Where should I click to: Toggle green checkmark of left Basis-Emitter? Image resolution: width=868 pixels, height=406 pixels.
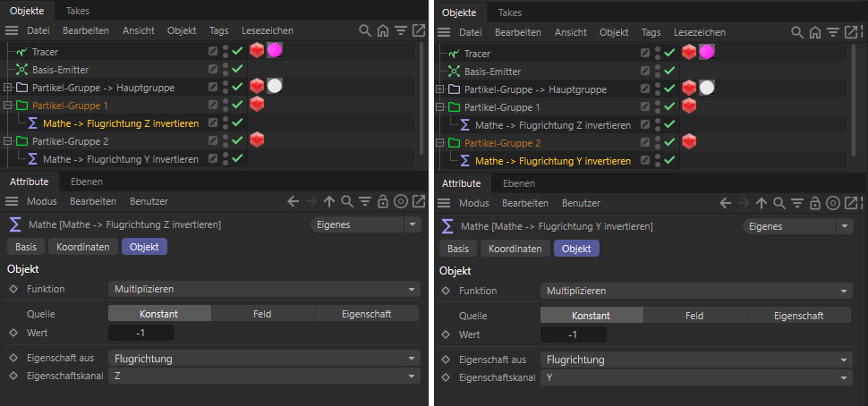(237, 70)
